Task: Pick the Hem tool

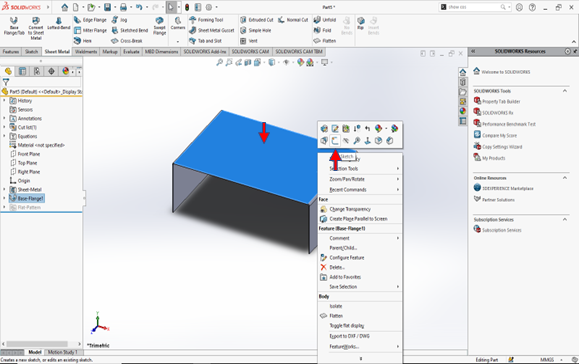Action: (83, 41)
